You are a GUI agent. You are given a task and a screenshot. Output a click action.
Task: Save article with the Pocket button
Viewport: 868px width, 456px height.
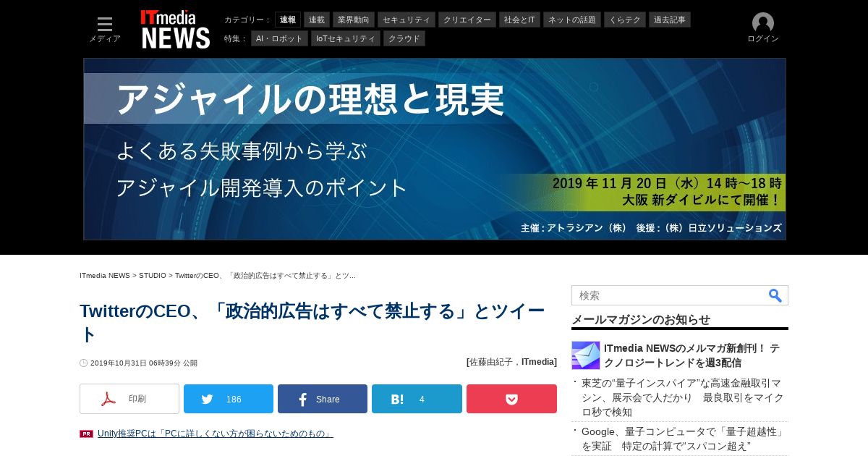coord(511,399)
